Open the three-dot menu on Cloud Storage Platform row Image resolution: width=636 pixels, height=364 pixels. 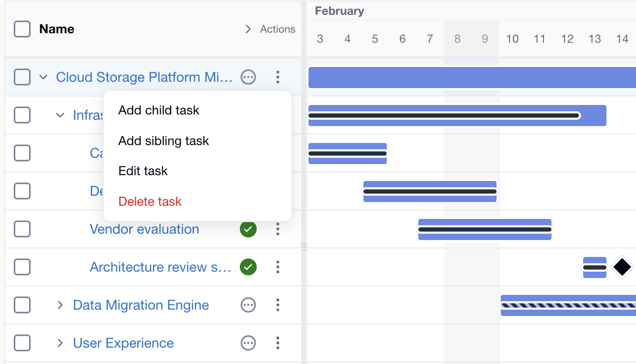point(278,77)
